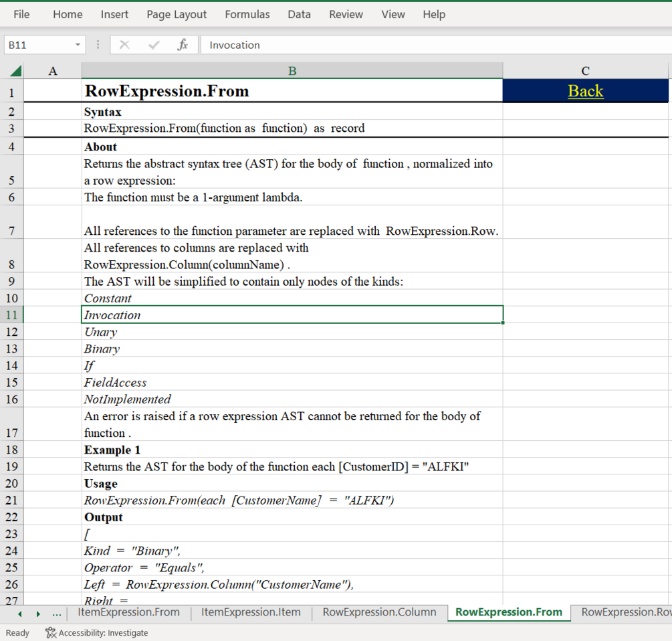The height and width of the screenshot is (641, 672).
Task: Select the RowExpression.From syntax line cell
Action: tap(292, 128)
